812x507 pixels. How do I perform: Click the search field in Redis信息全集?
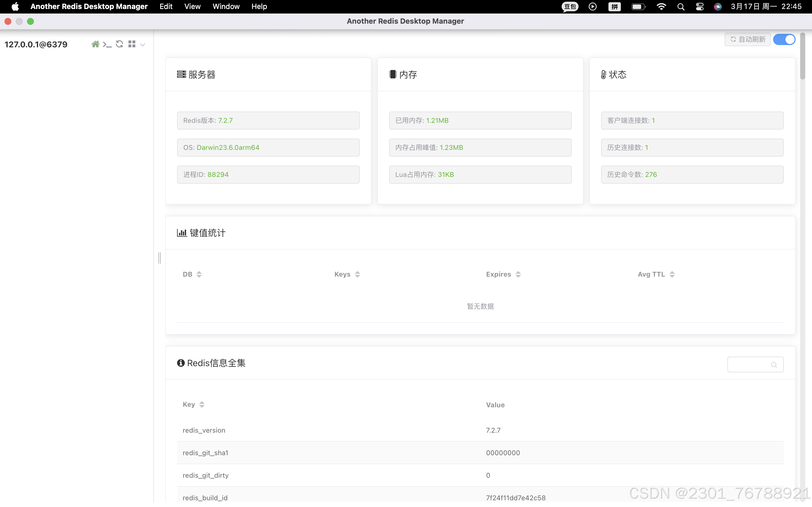click(x=752, y=364)
